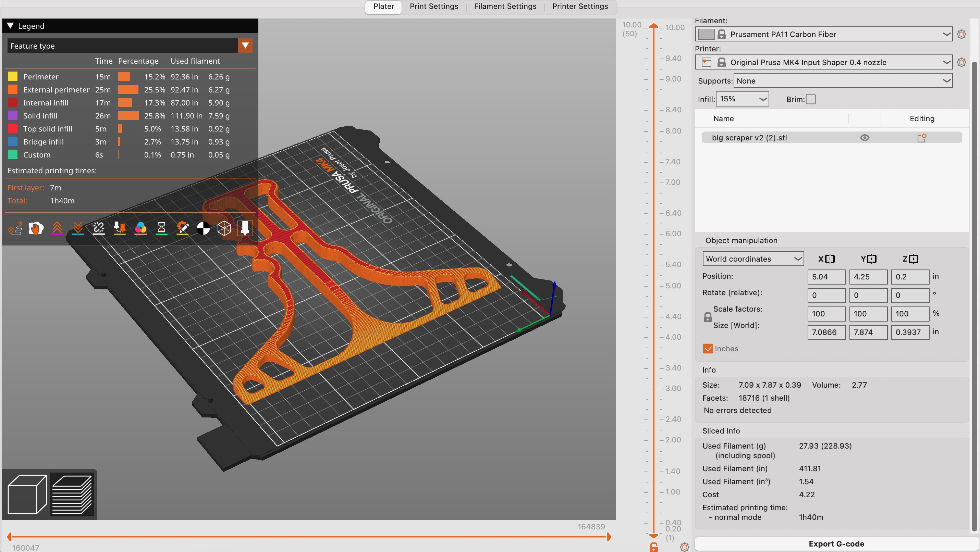The width and height of the screenshot is (980, 552).
Task: Toggle tool marker nozzle icon
Action: [x=245, y=228]
